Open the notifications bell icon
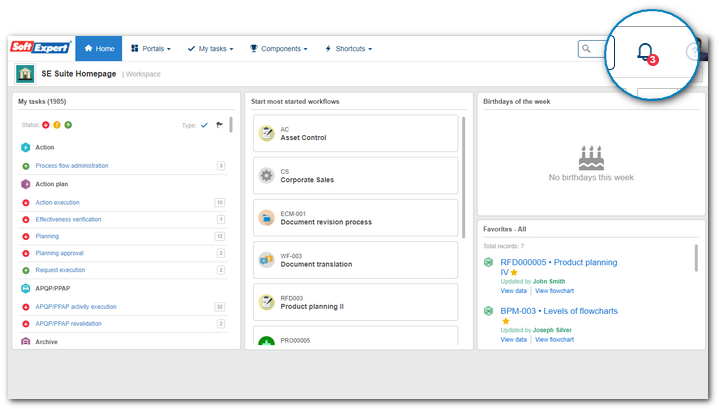Screen dimensions: 719x409 coord(646,52)
